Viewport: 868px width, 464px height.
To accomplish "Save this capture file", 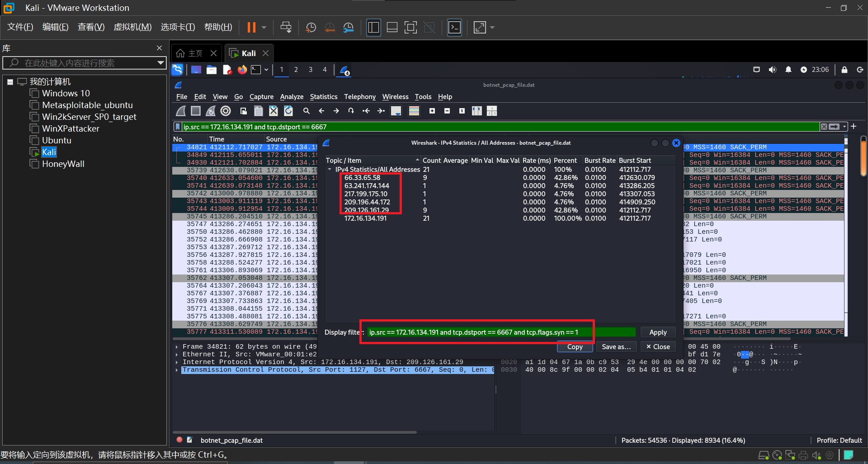I will (259, 111).
